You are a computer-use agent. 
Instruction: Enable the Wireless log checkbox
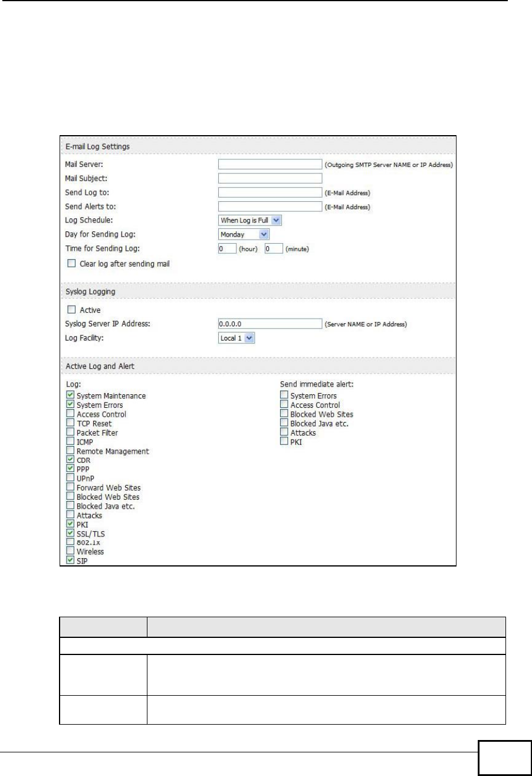click(x=71, y=551)
